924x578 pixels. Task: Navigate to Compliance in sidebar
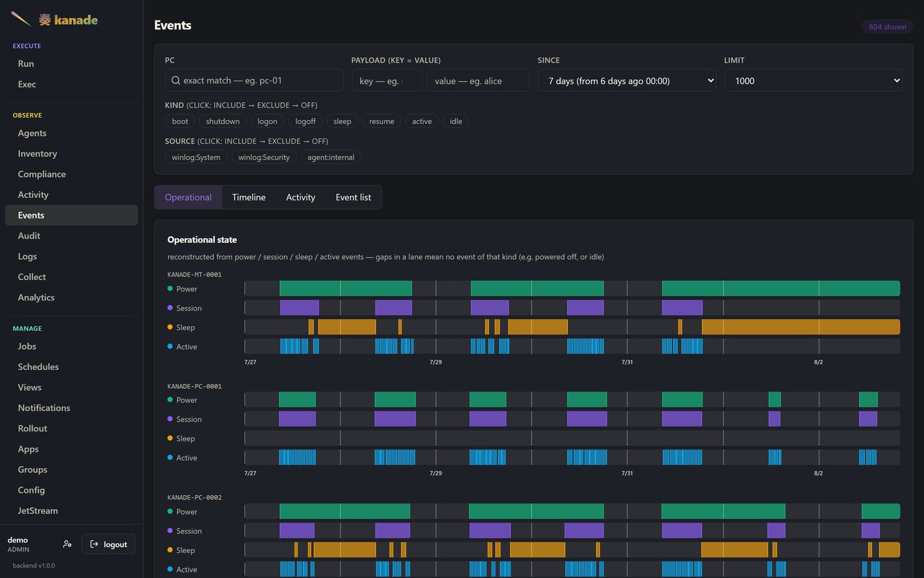(x=71, y=174)
